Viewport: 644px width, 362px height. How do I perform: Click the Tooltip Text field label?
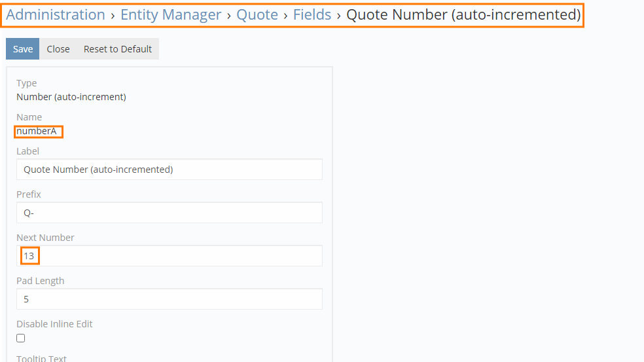(x=41, y=358)
